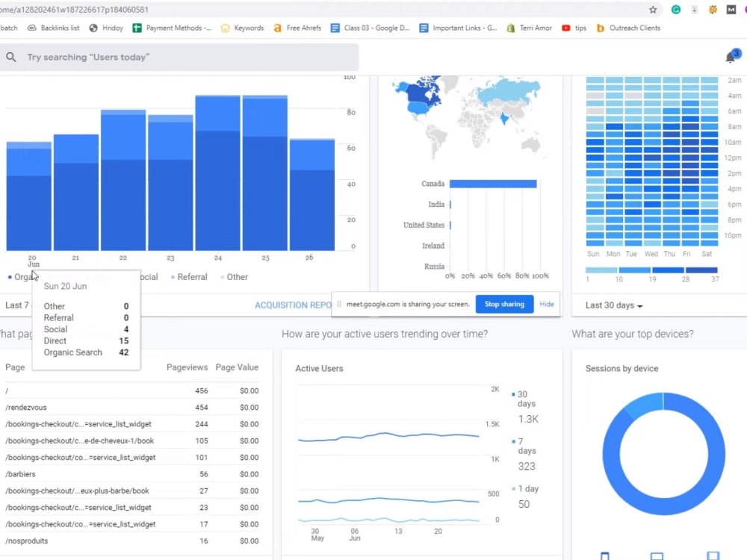This screenshot has width=747, height=560.
Task: Open the Class 03 Google Doc bookmark
Action: pyautogui.click(x=371, y=28)
